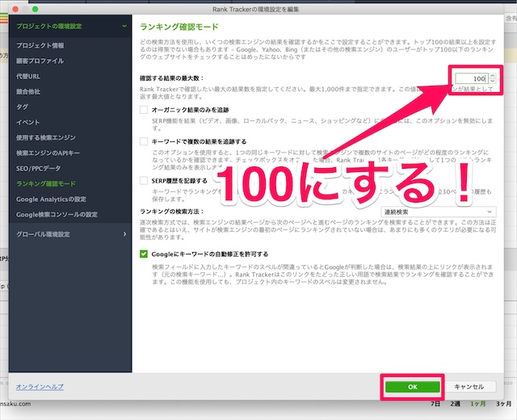
Task: Select 競合他社 in the sidebar
Action: (x=28, y=91)
